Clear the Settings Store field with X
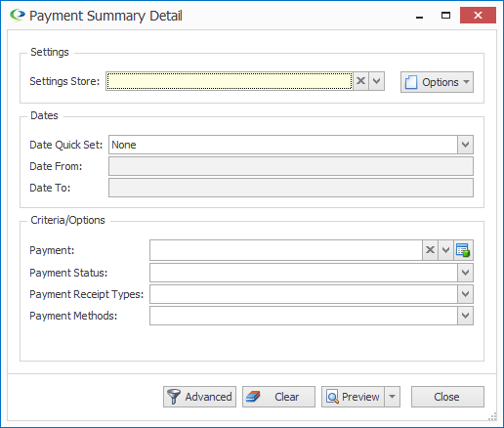The image size is (504, 428). pyautogui.click(x=360, y=81)
